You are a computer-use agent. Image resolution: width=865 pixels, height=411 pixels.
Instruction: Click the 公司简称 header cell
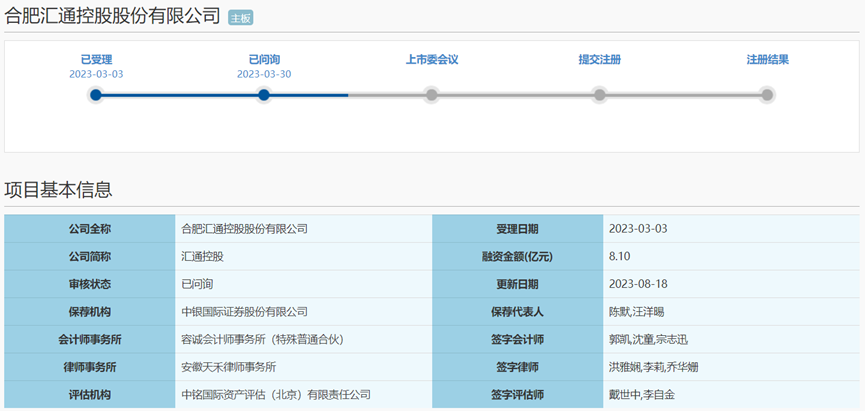pyautogui.click(x=90, y=257)
